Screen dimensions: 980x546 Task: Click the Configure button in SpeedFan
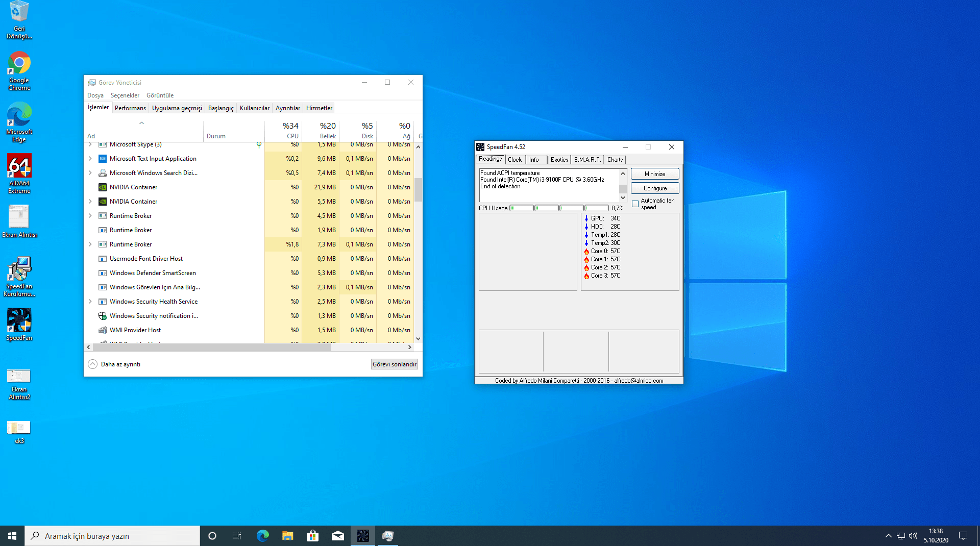tap(655, 188)
